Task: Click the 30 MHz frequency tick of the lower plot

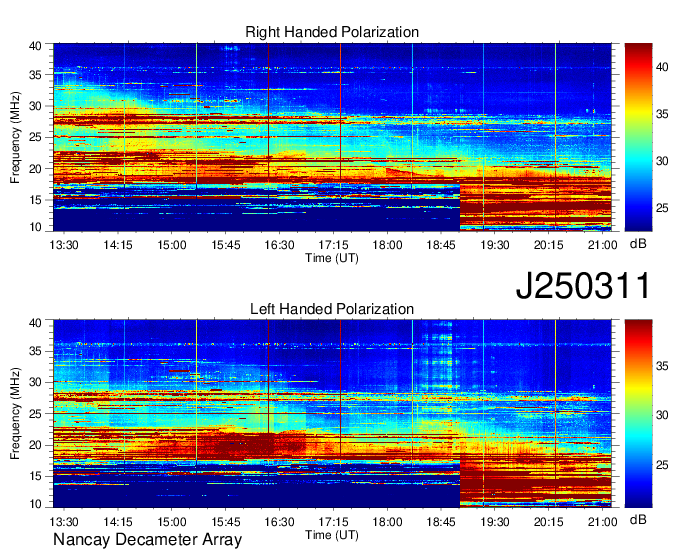Action: 36,382
